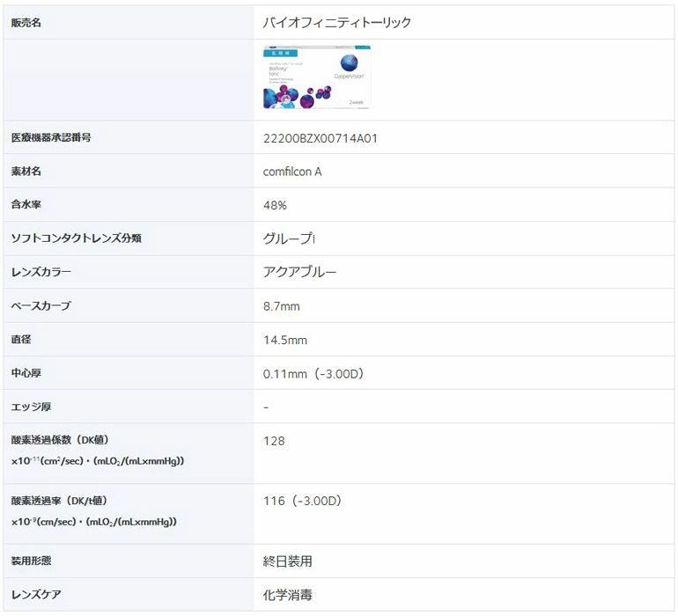Screen dimensions: 678x616
Task: Click the wear type 終日装用
Action: click(x=287, y=561)
